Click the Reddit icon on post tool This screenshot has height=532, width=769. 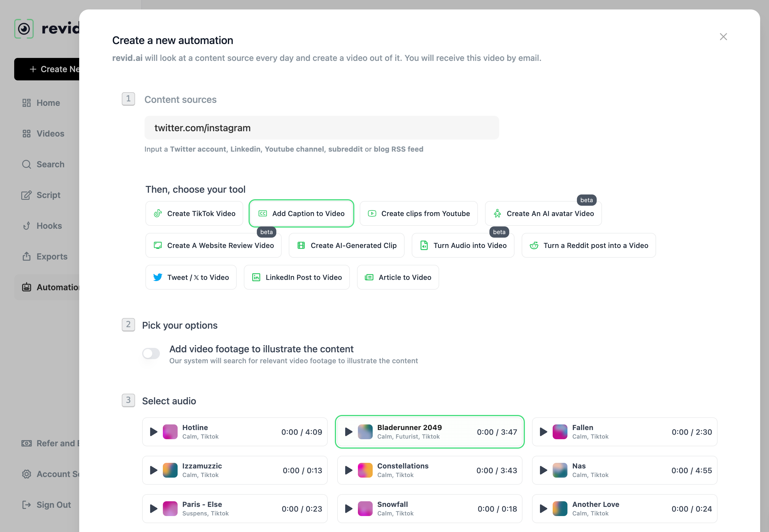click(x=534, y=246)
